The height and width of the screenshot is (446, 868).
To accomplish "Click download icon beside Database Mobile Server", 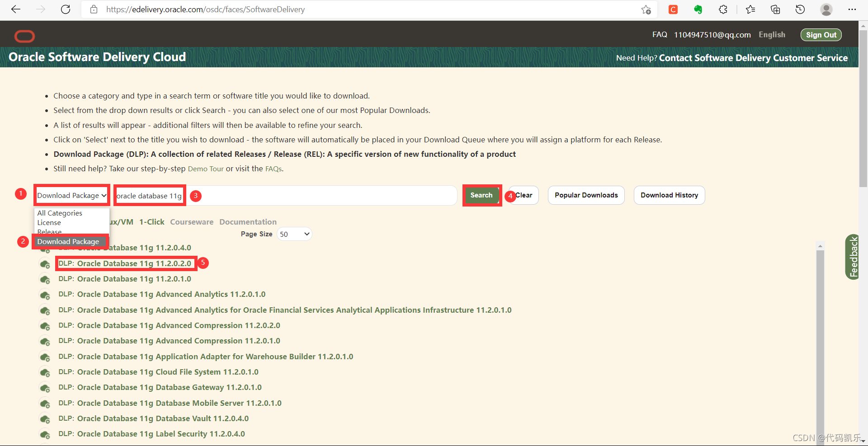I will [45, 404].
